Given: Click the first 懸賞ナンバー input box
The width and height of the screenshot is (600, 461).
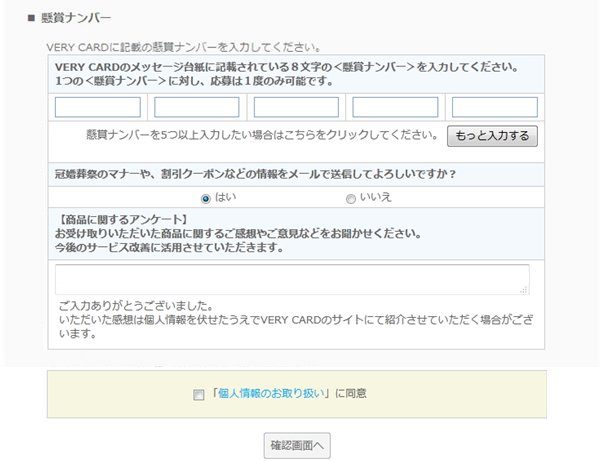Looking at the screenshot, I should click(x=98, y=107).
